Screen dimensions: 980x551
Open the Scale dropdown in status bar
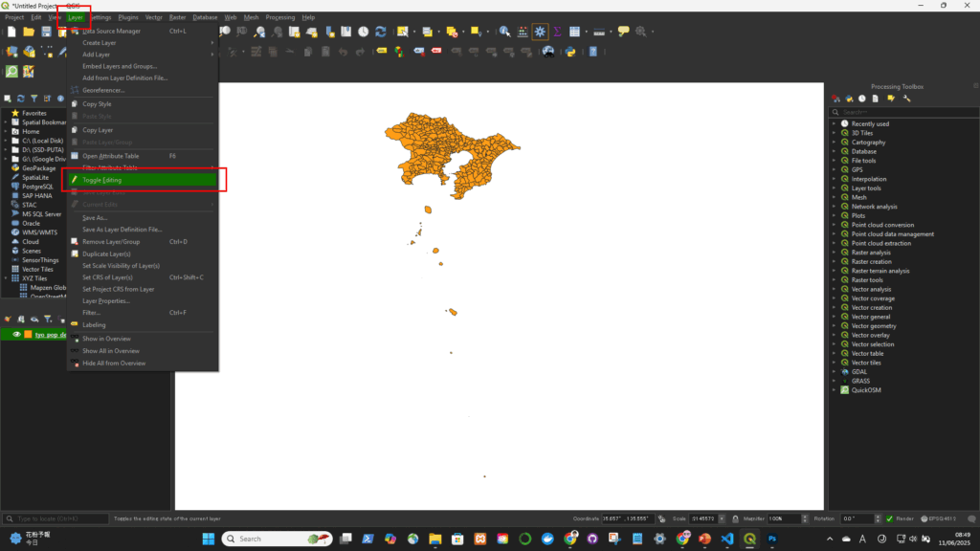(724, 518)
